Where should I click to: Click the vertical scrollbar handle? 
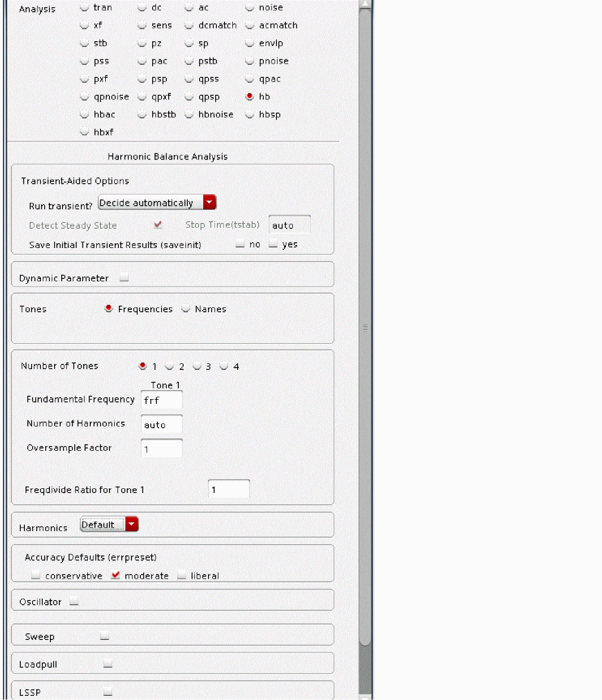coord(365,327)
